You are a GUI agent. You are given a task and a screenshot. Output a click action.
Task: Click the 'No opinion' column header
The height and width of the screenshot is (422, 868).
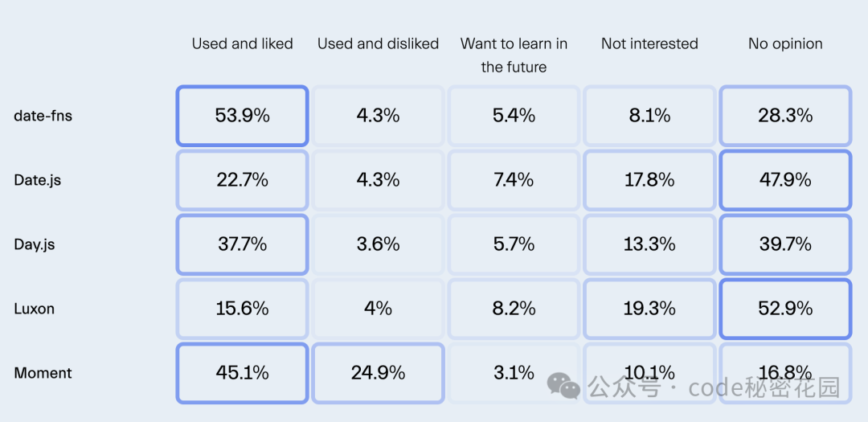pos(785,43)
